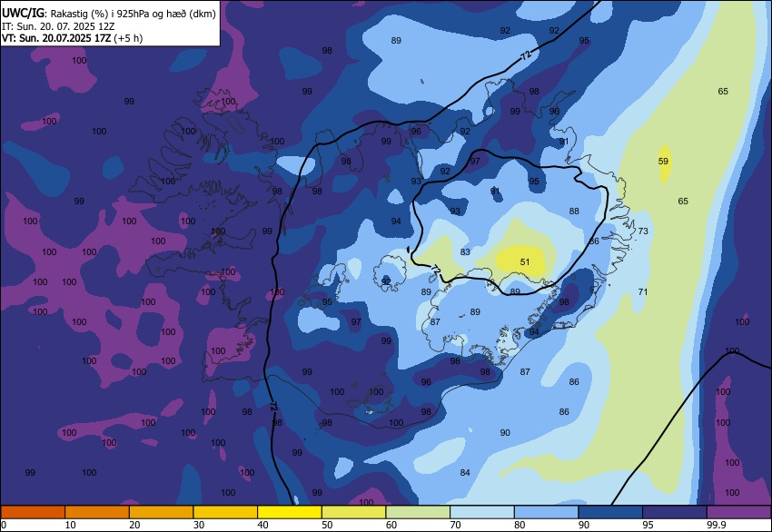The image size is (772, 532).
Task: Click the 30–40 amber legend swatch
Action: point(225,512)
